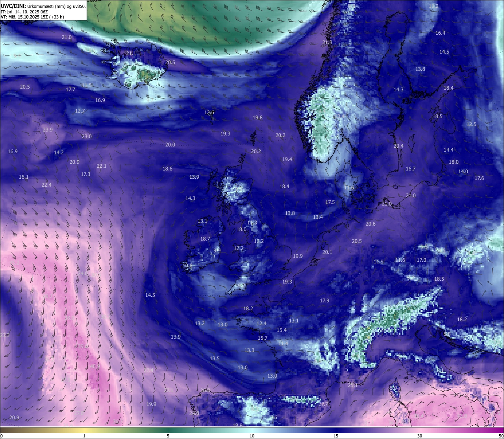Click the colour scale label '1'

[84, 436]
